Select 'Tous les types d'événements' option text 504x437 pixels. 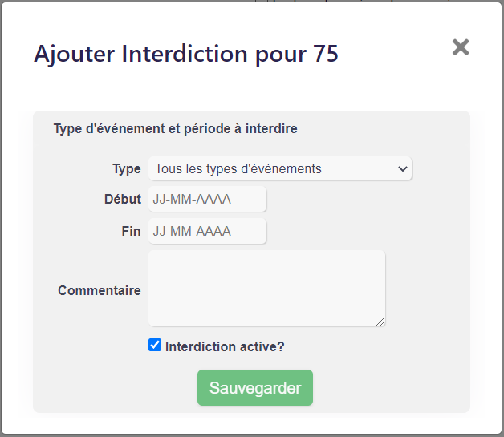238,168
